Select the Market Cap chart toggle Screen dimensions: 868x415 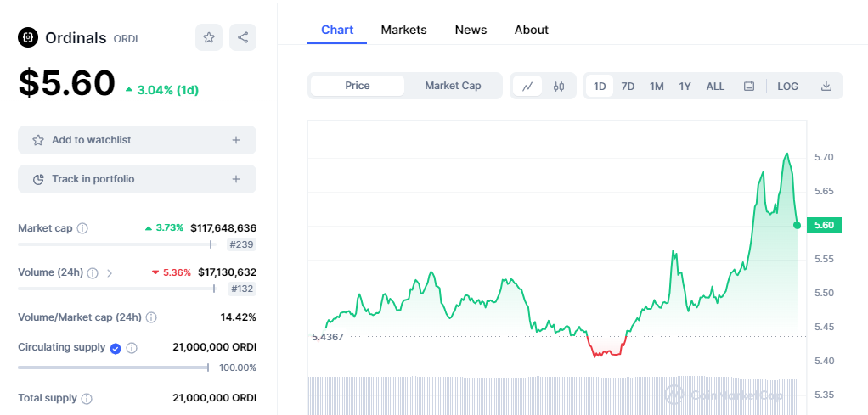point(453,86)
